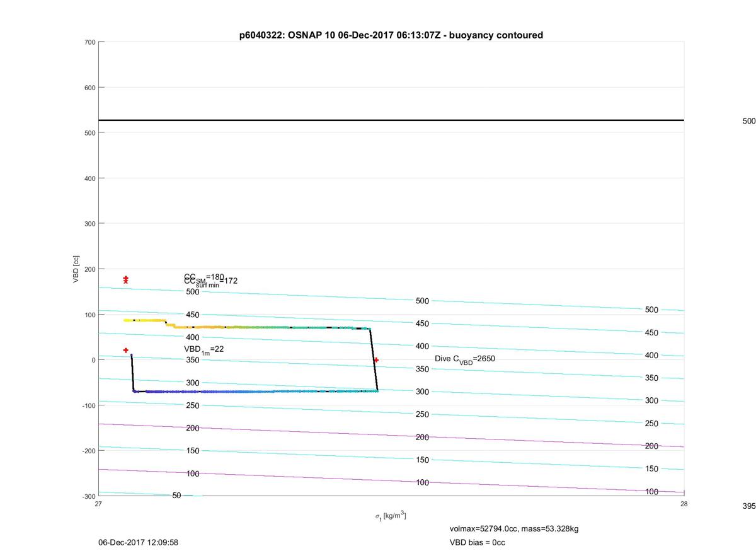The width and height of the screenshot is (756, 558).
Task: Select the "VBD [cc]" y-axis label
Action: (x=76, y=269)
